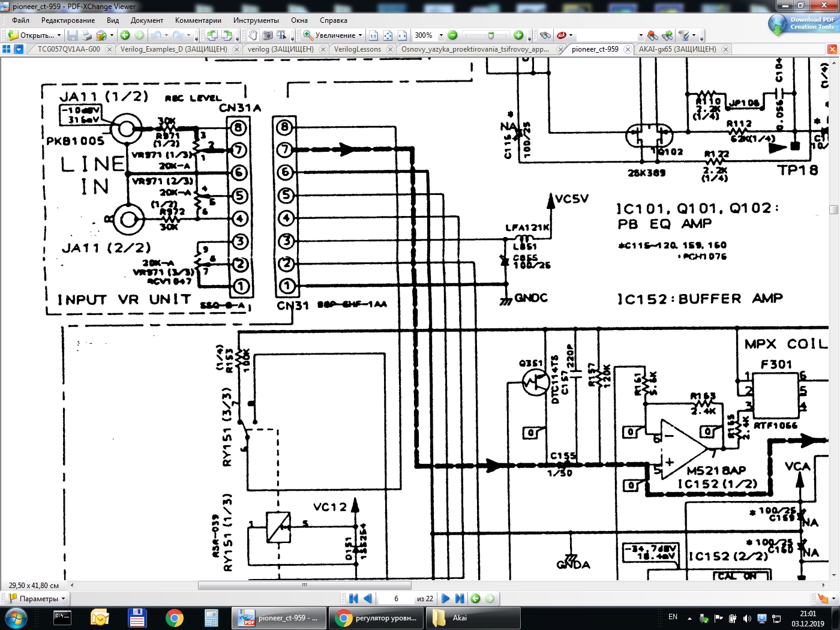Go to the last page
The width and height of the screenshot is (840, 630).
coord(460,598)
